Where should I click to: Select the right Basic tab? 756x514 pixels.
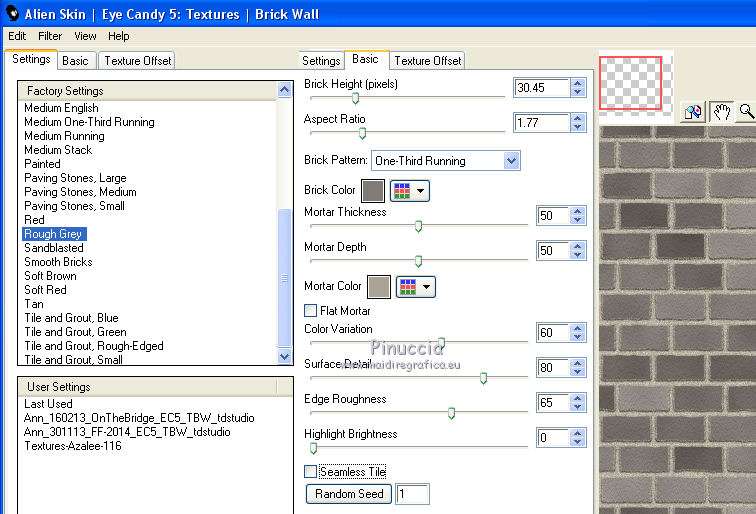click(x=365, y=59)
